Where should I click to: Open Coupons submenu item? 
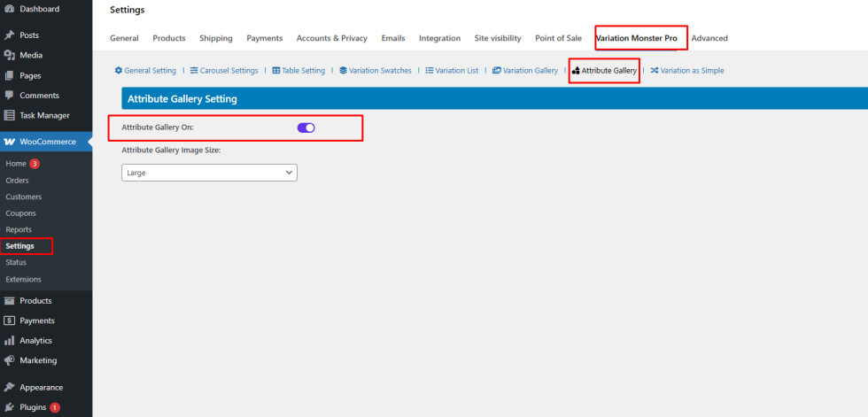click(20, 212)
